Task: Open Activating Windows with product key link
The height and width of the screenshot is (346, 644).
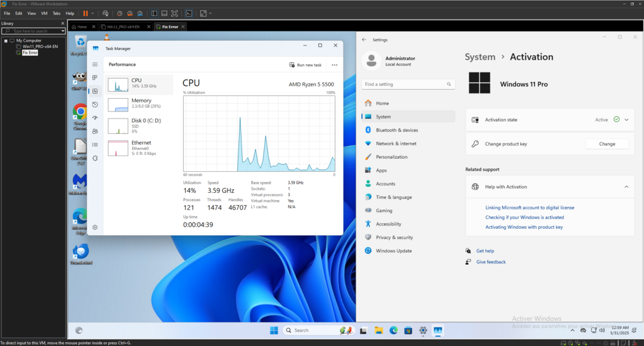Action: 524,227
